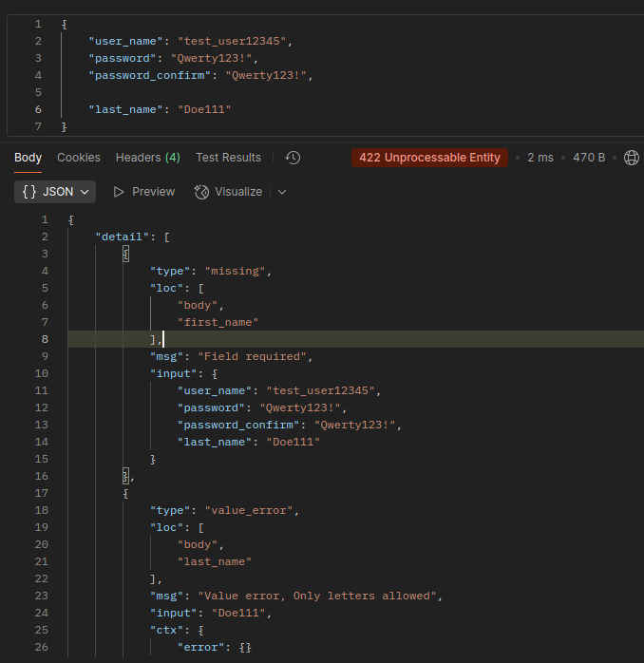Screen dimensions: 644x663
Task: Click "user_name" key in request body
Action: (x=125, y=41)
